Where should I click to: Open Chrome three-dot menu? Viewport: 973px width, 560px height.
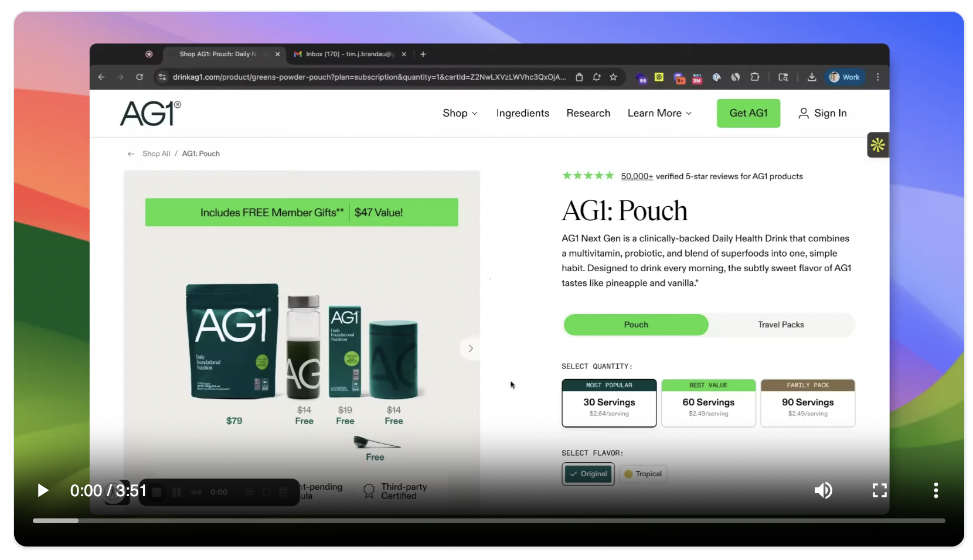pos(877,77)
